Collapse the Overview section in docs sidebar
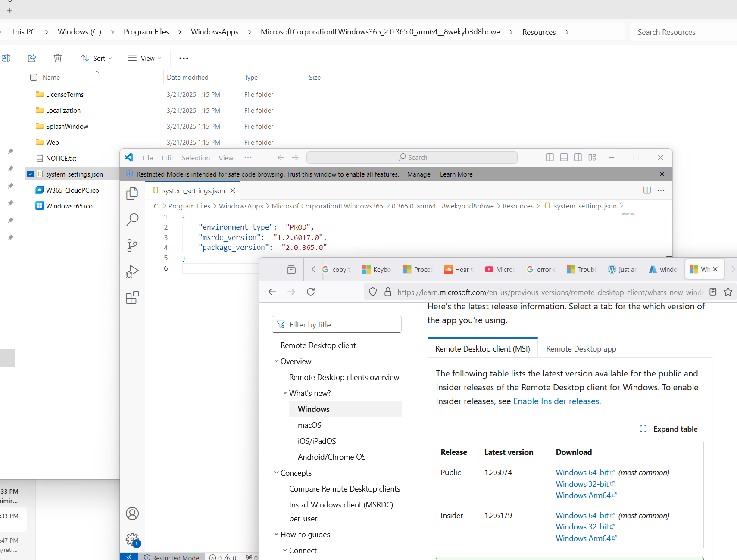Screen dimensions: 737x560 point(276,361)
